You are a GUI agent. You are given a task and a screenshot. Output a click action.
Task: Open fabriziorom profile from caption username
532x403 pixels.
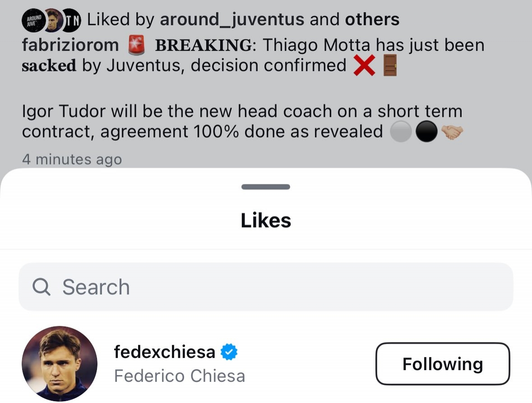tap(70, 45)
